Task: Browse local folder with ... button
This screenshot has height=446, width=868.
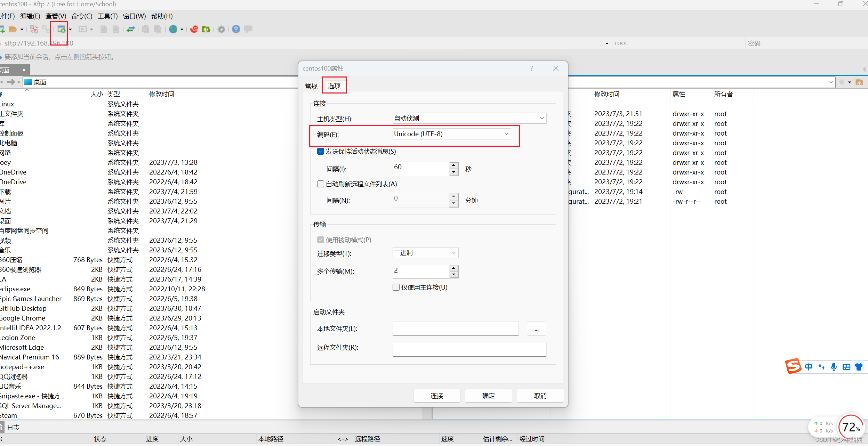Action: click(x=536, y=329)
